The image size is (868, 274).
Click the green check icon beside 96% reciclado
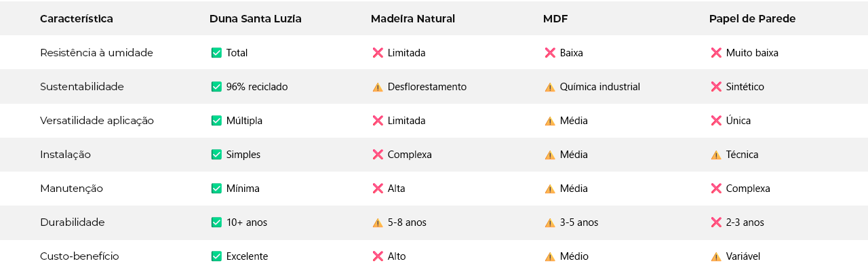coord(216,87)
